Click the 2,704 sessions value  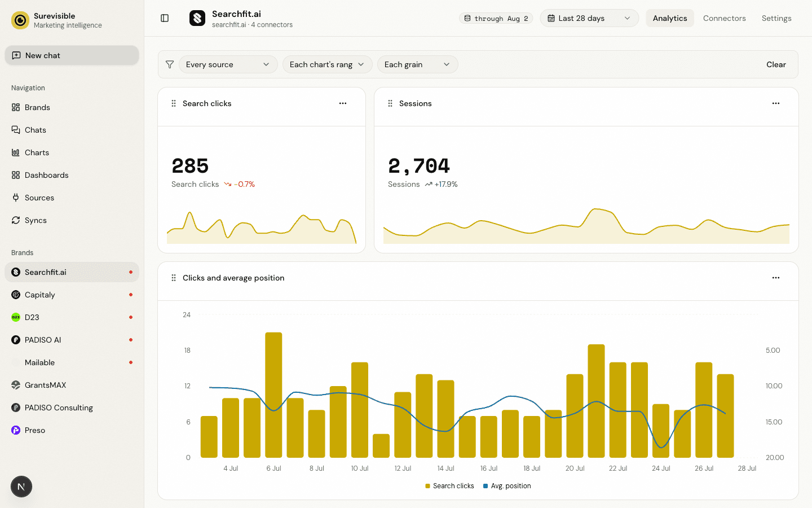coord(419,166)
